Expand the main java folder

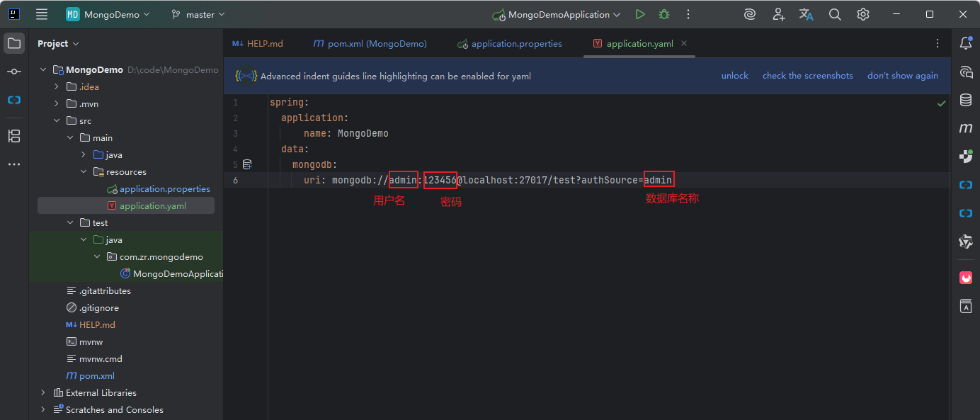pos(84,154)
